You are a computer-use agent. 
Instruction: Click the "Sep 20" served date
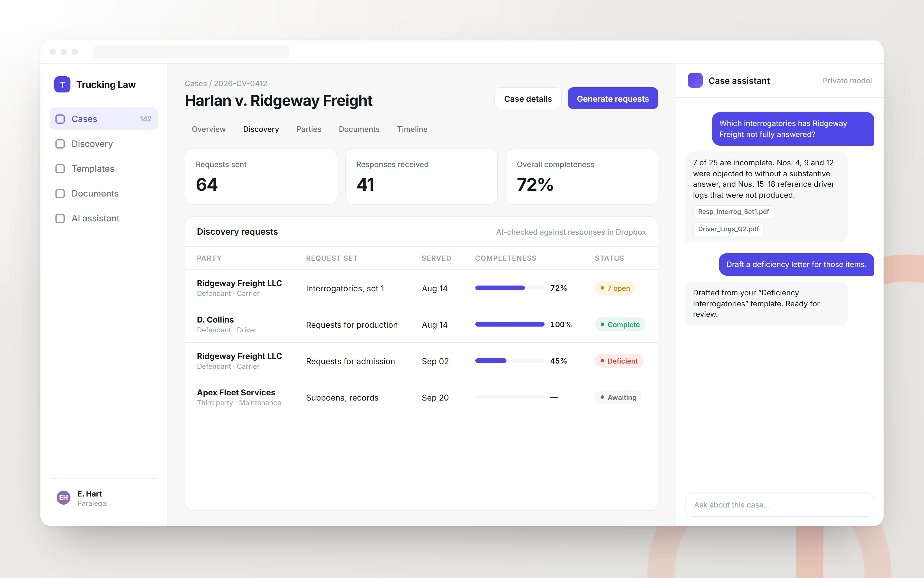(435, 398)
